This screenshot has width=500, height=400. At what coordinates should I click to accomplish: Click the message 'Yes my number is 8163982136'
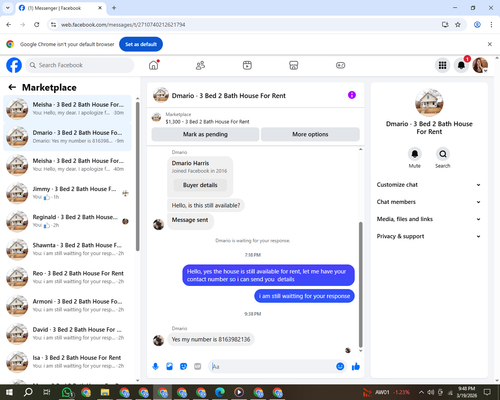[x=211, y=339]
